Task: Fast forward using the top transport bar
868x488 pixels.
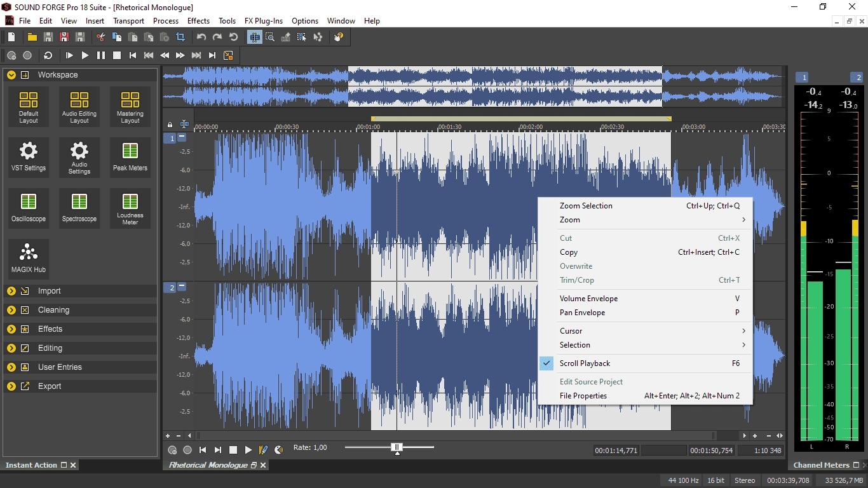Action: (180, 56)
